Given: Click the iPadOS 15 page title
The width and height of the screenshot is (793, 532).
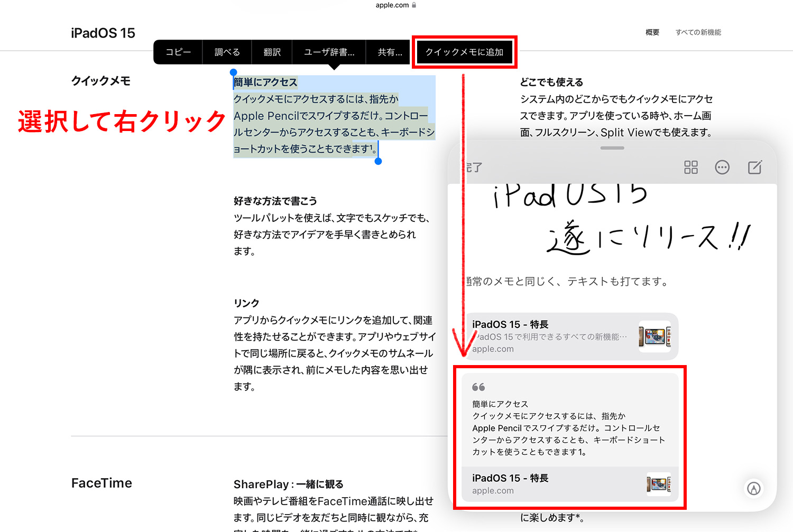Looking at the screenshot, I should click(103, 33).
